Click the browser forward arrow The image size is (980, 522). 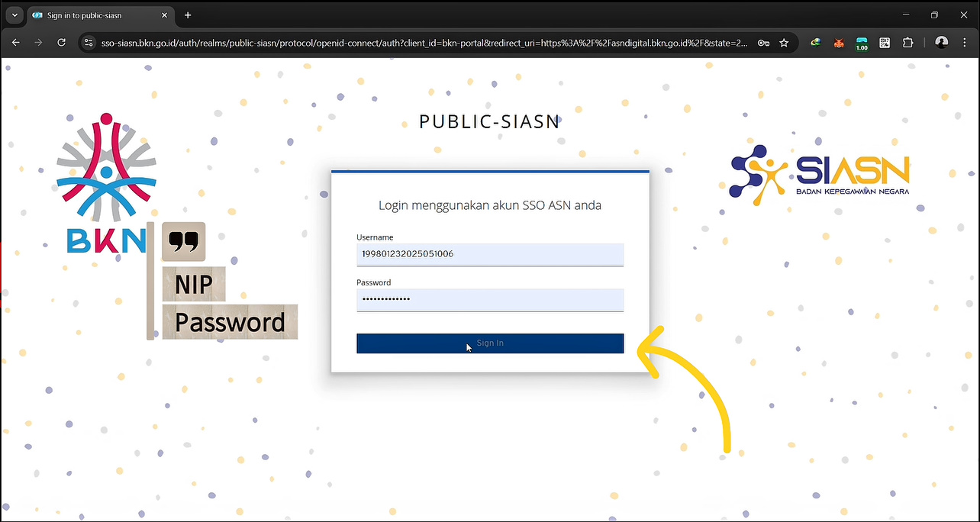tap(38, 43)
